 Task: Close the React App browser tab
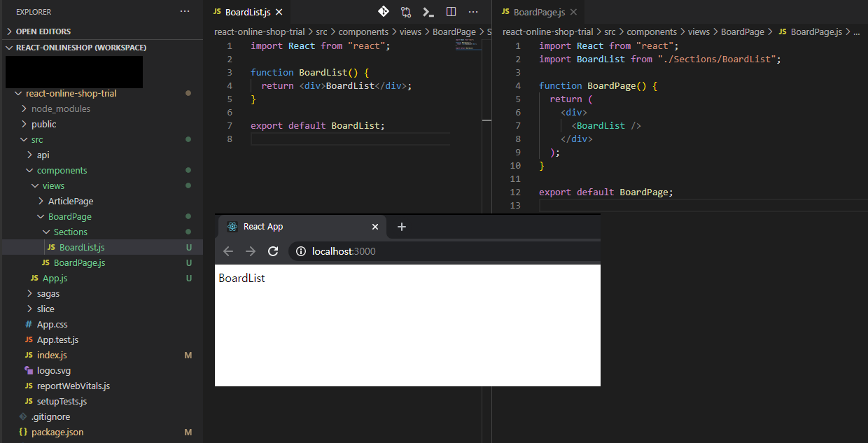tap(375, 227)
